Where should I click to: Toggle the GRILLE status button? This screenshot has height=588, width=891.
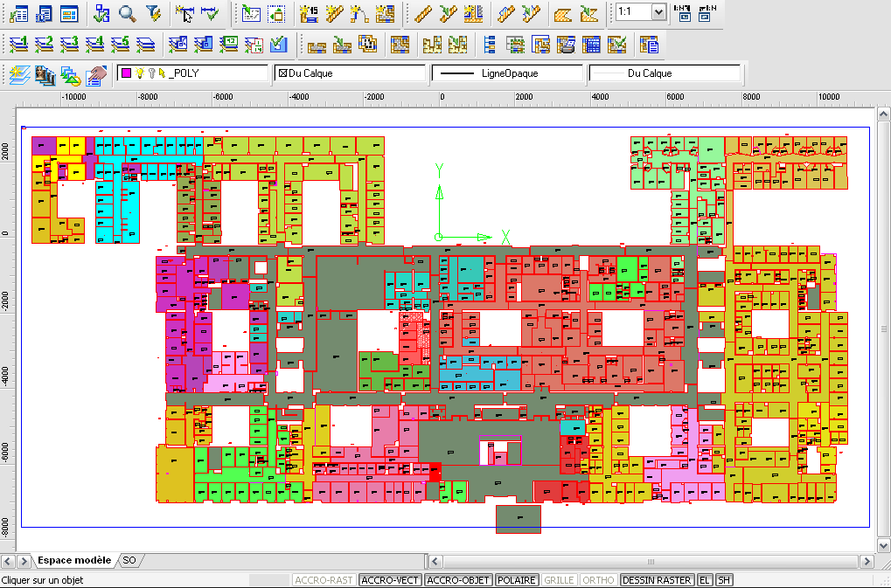tap(559, 580)
